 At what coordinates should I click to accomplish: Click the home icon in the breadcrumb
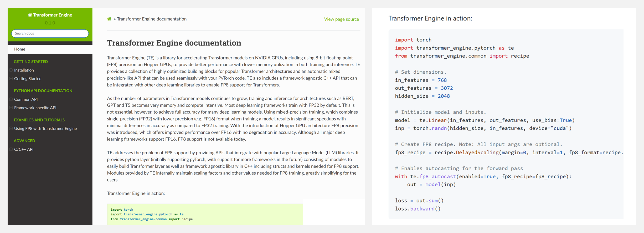click(109, 19)
